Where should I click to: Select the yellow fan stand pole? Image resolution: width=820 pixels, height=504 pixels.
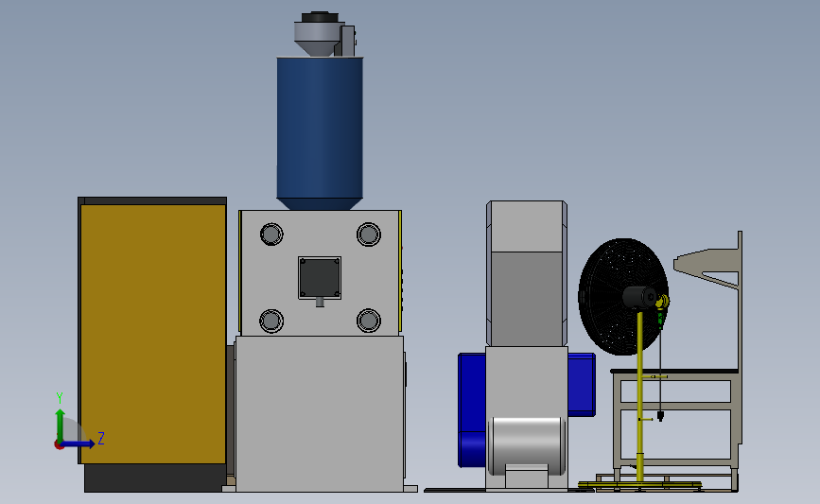pos(640,396)
